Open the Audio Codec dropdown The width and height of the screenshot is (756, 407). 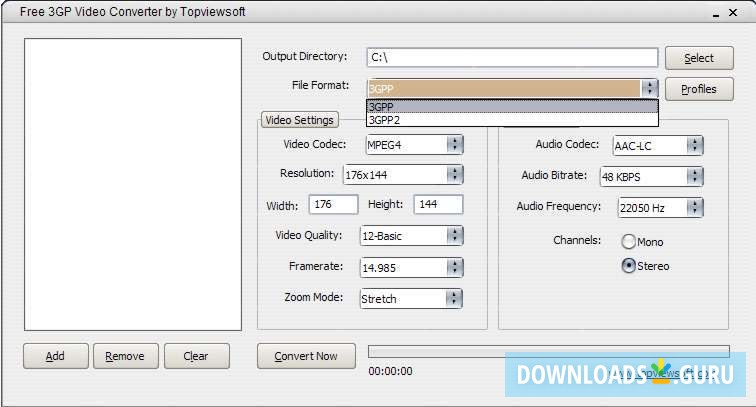(x=694, y=145)
